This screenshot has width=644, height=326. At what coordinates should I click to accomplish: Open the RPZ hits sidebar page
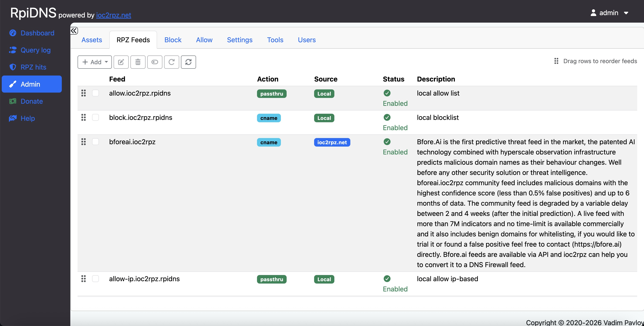pos(33,67)
